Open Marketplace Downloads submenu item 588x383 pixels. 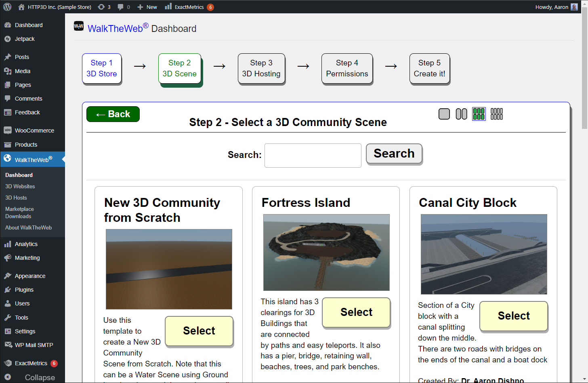tap(19, 213)
